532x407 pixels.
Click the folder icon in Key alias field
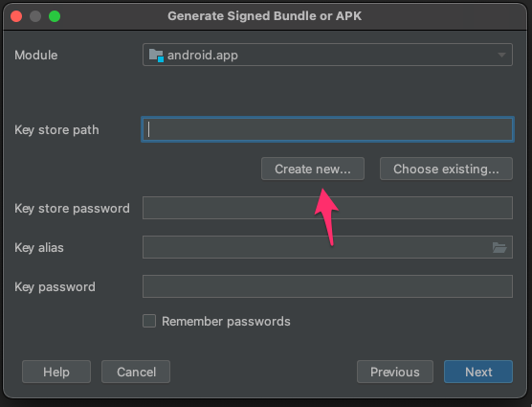point(499,247)
